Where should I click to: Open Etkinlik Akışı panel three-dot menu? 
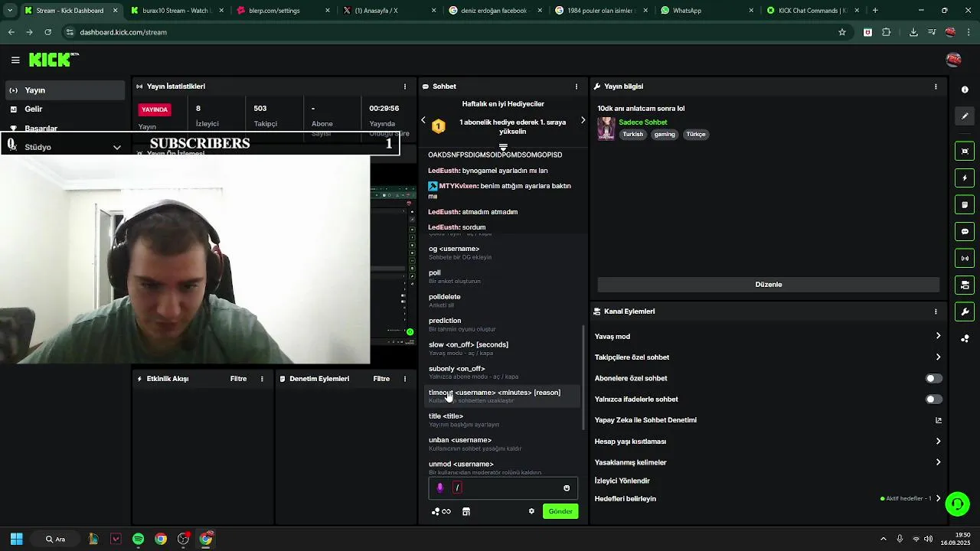click(x=262, y=379)
